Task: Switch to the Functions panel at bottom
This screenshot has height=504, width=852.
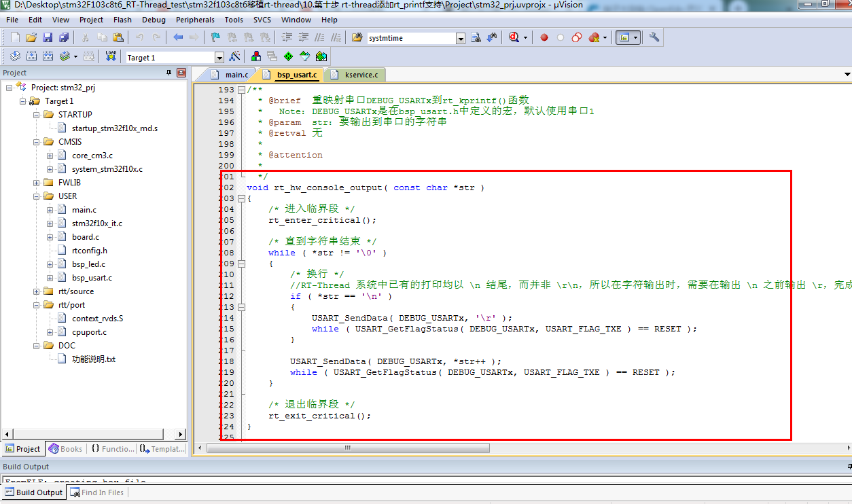Action: tap(112, 448)
